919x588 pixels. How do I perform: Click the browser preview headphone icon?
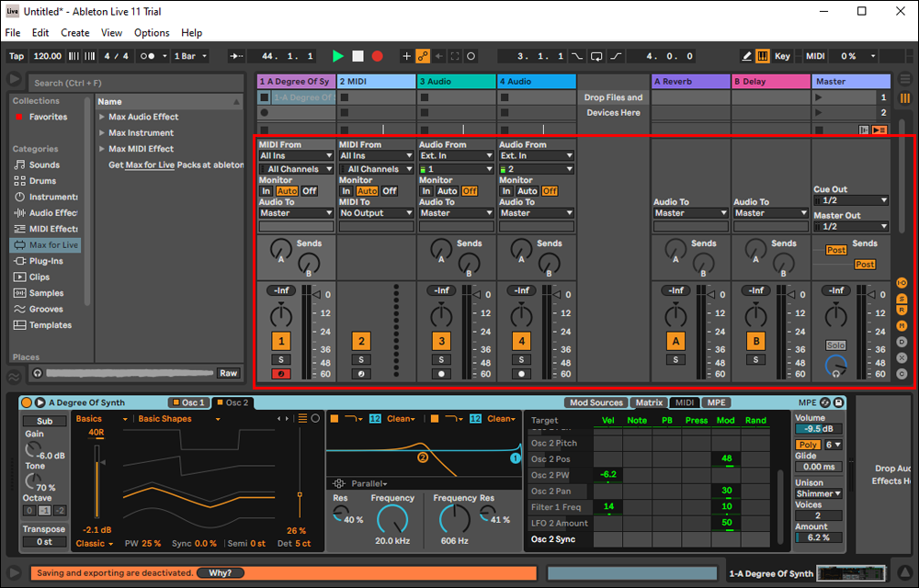38,373
